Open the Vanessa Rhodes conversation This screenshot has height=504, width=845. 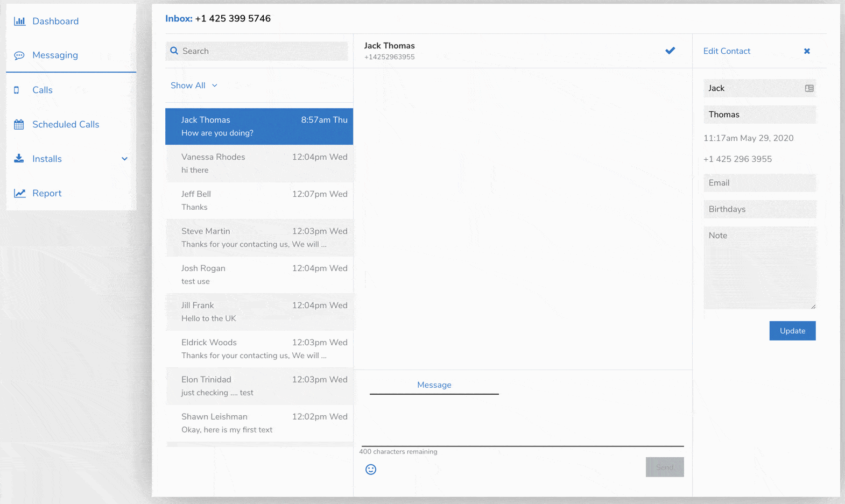click(x=259, y=164)
